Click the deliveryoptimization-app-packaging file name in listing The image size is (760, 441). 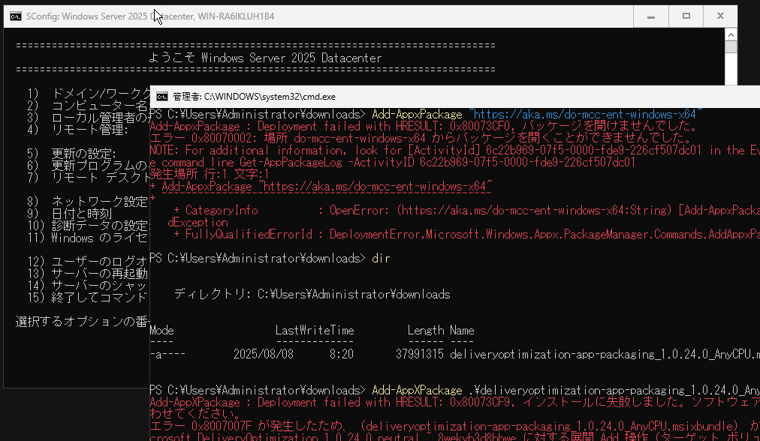click(604, 355)
